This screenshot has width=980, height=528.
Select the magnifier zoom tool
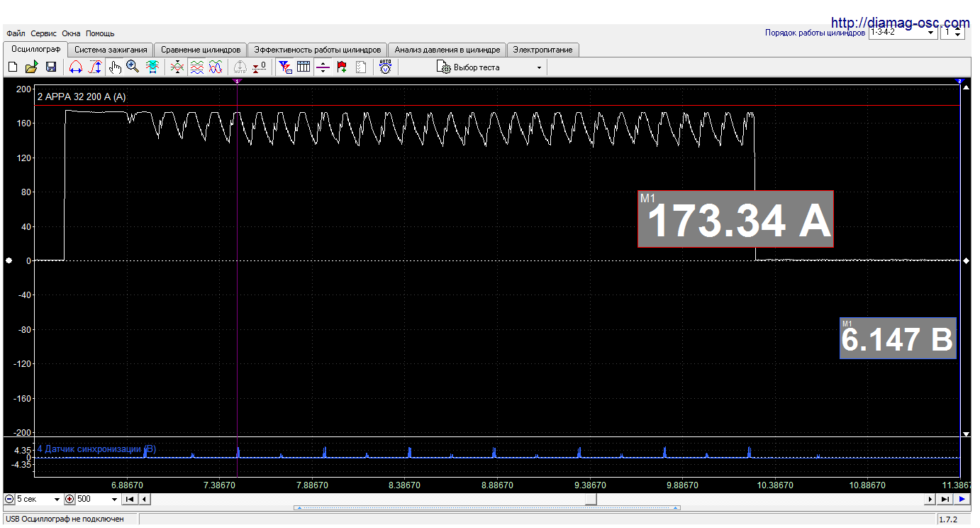click(133, 67)
